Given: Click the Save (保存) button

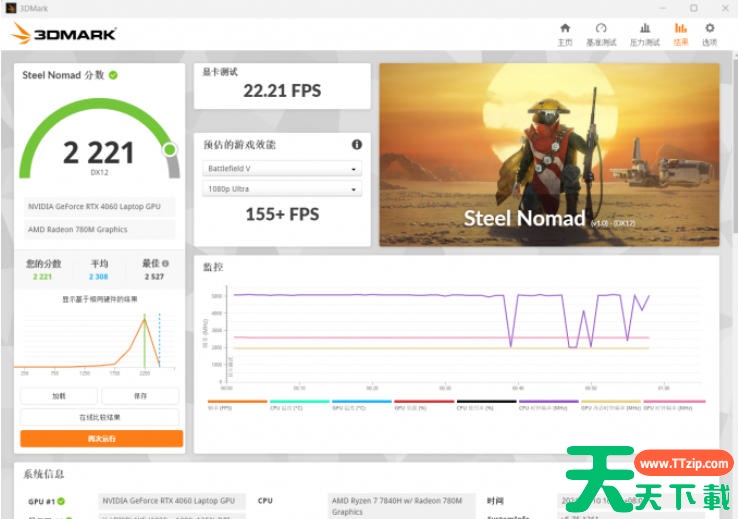Looking at the screenshot, I should (x=140, y=396).
